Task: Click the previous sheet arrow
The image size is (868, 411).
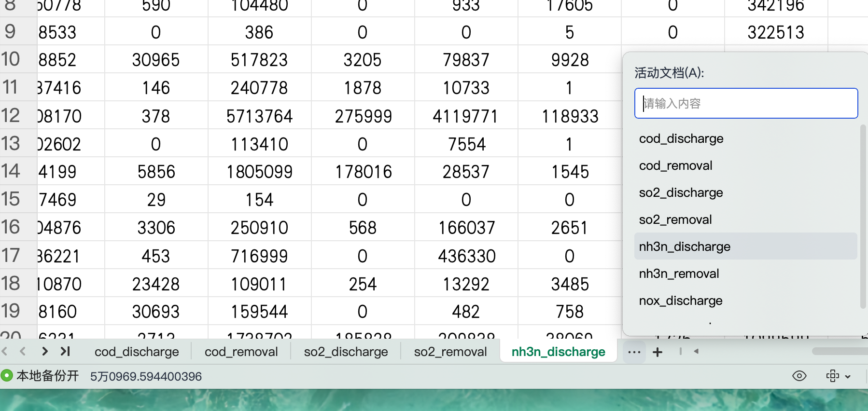Action: pos(23,352)
